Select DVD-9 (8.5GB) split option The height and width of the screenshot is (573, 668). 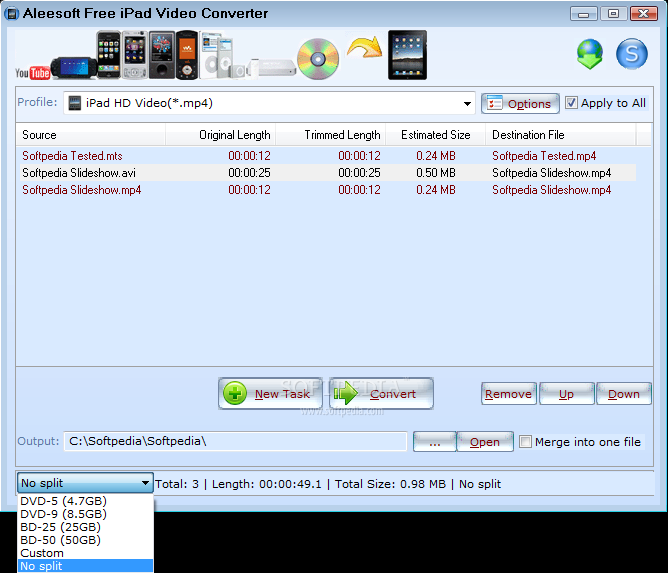coord(85,514)
